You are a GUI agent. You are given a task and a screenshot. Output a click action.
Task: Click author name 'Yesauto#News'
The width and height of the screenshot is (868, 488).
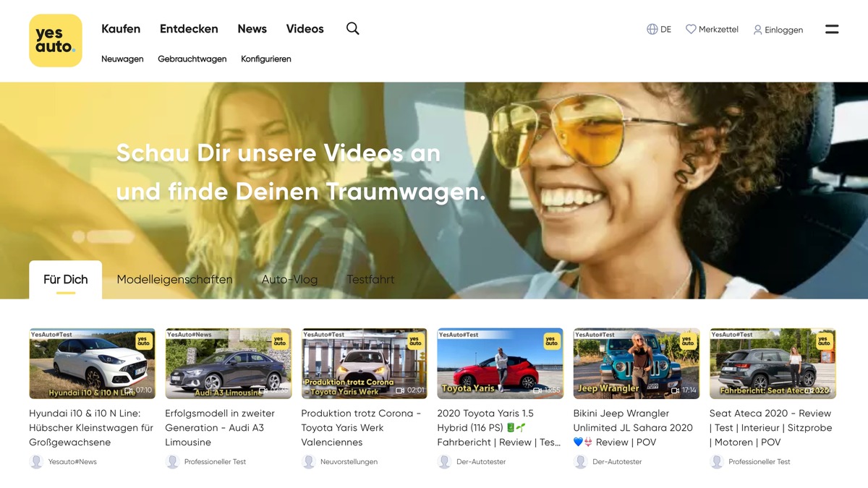tap(72, 462)
